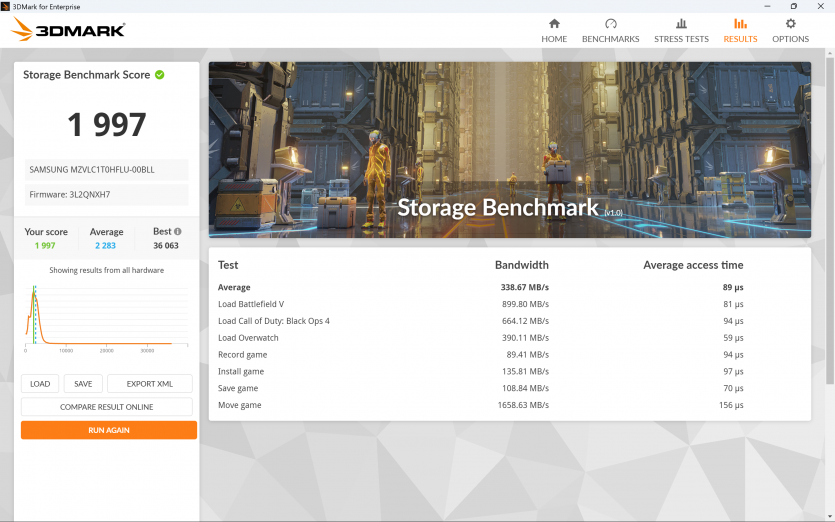This screenshot has width=835, height=522.
Task: Select the Stress Tests bar chart icon
Action: point(681,24)
